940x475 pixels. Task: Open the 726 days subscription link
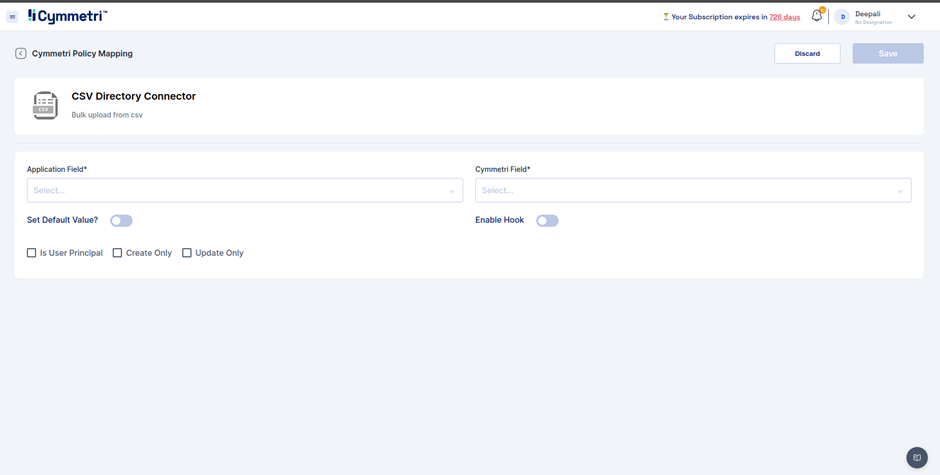click(784, 17)
